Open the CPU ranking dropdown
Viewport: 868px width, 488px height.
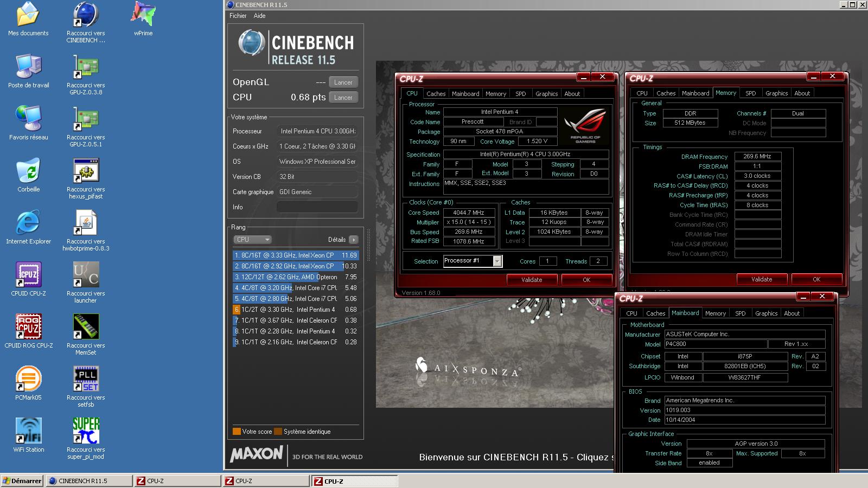pyautogui.click(x=252, y=240)
